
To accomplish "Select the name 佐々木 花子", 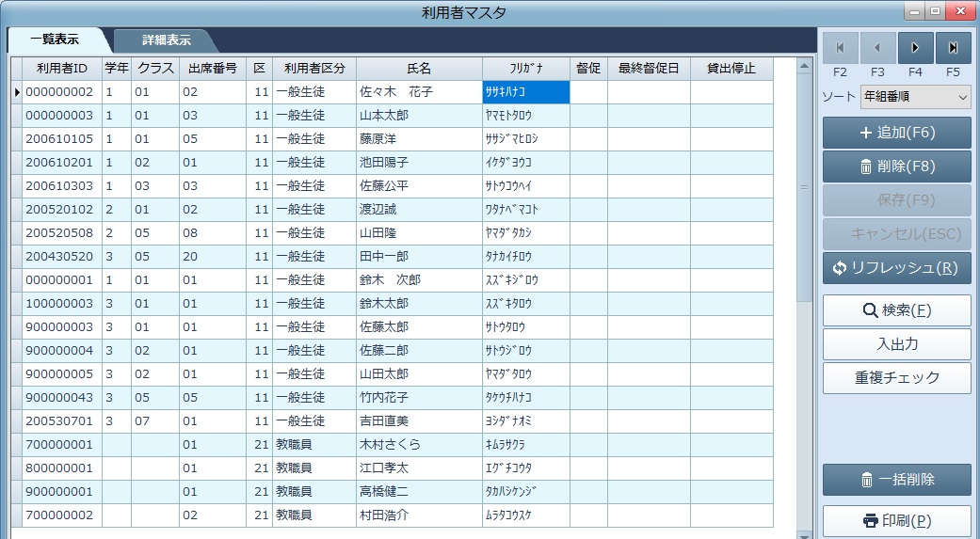I will 419,92.
